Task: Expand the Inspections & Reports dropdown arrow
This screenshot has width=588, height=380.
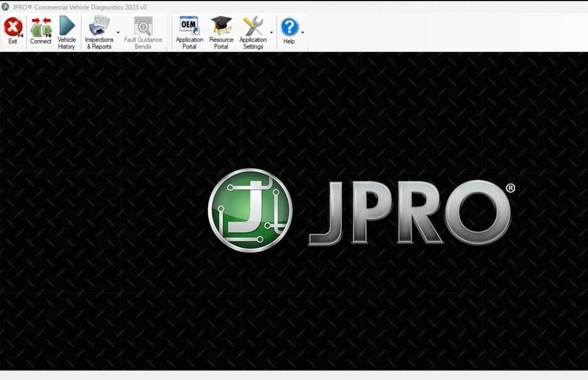Action: [x=117, y=32]
